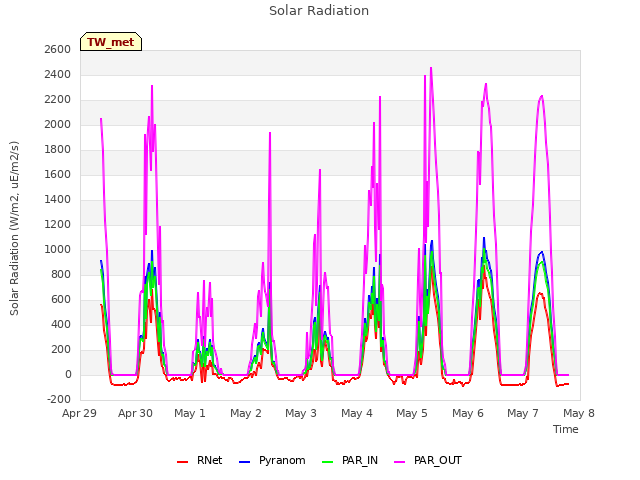Image resolution: width=640 pixels, height=480 pixels.
Task: Click the 2600 y-axis tick label
Action: 58,50
